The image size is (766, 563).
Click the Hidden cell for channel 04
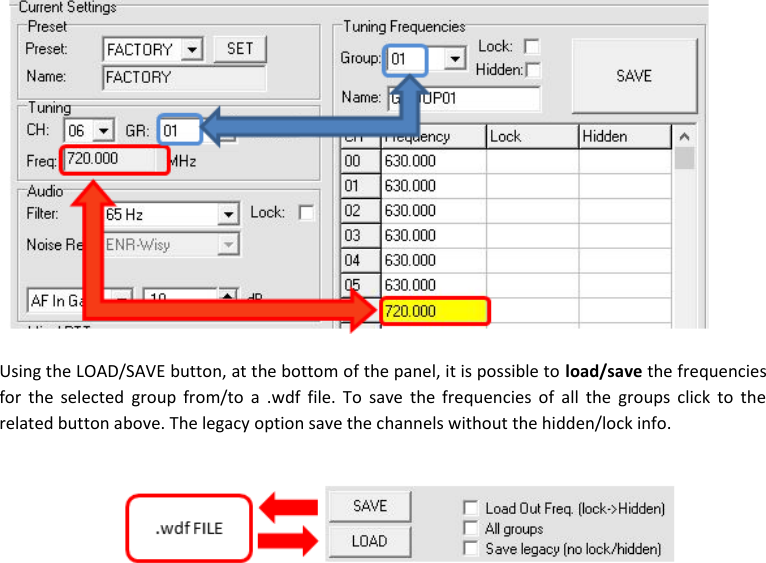pos(625,261)
